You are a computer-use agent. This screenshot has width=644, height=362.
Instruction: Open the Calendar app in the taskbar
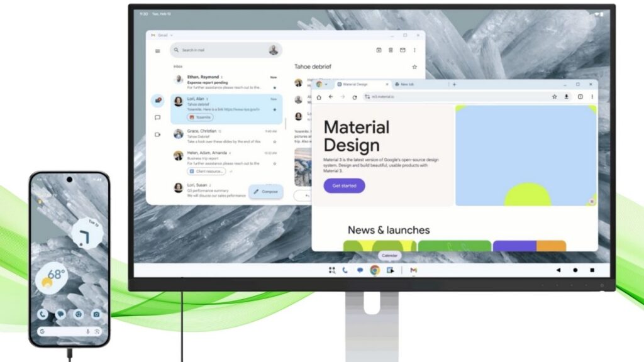click(x=390, y=270)
